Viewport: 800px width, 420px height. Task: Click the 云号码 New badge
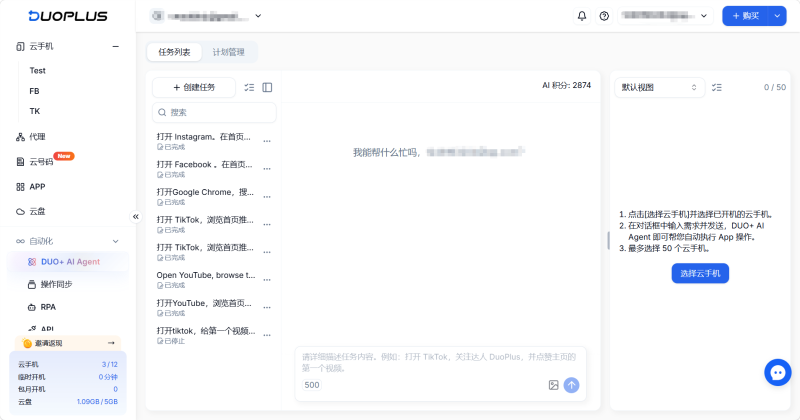click(64, 156)
